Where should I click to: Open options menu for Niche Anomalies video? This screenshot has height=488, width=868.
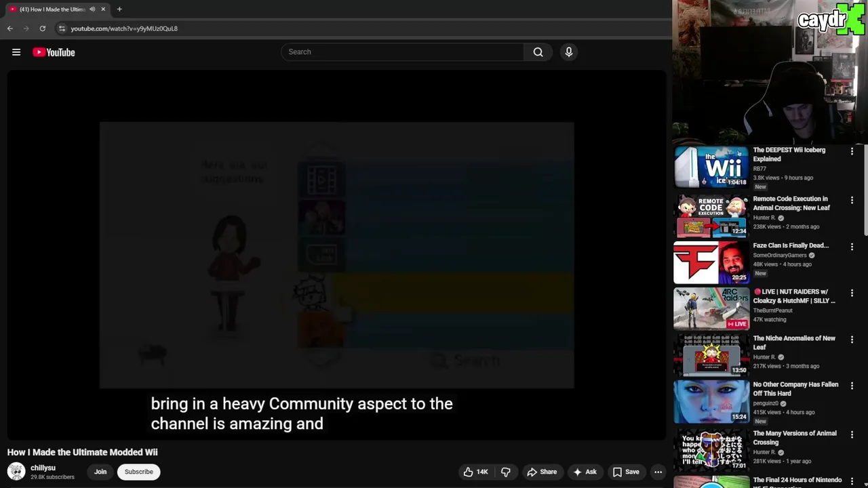click(852, 340)
